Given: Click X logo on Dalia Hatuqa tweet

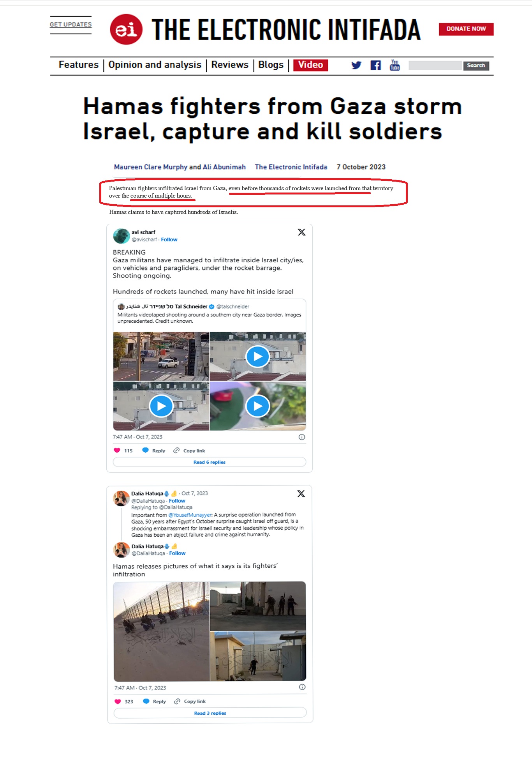Looking at the screenshot, I should (x=301, y=494).
